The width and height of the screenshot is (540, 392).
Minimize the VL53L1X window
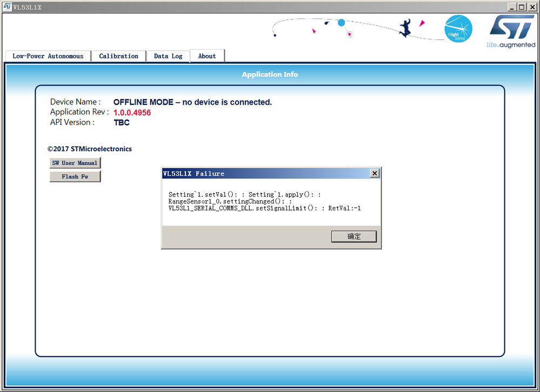tap(512, 7)
